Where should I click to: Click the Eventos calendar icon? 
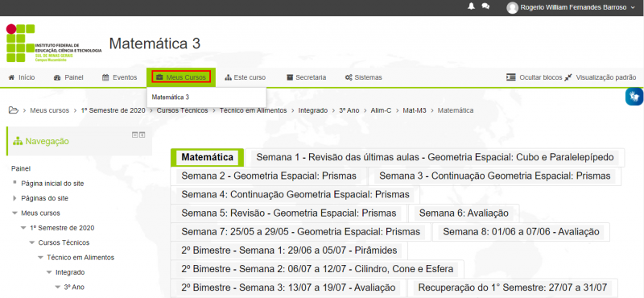(105, 77)
